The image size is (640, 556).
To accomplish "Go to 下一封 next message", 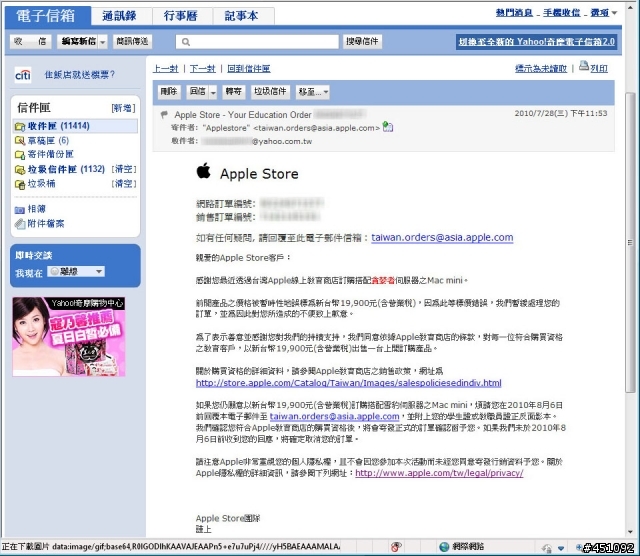I will tap(202, 69).
